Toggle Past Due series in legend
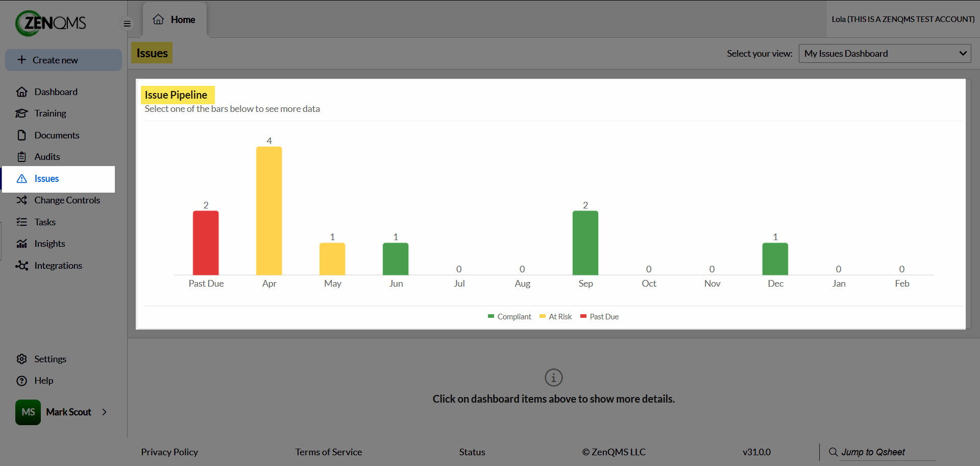 599,317
